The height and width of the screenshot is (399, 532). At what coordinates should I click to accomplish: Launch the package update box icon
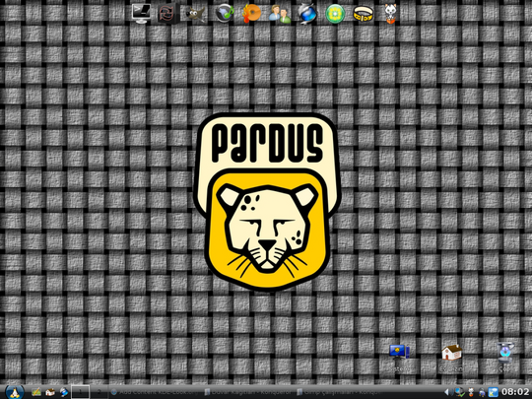pos(168,13)
